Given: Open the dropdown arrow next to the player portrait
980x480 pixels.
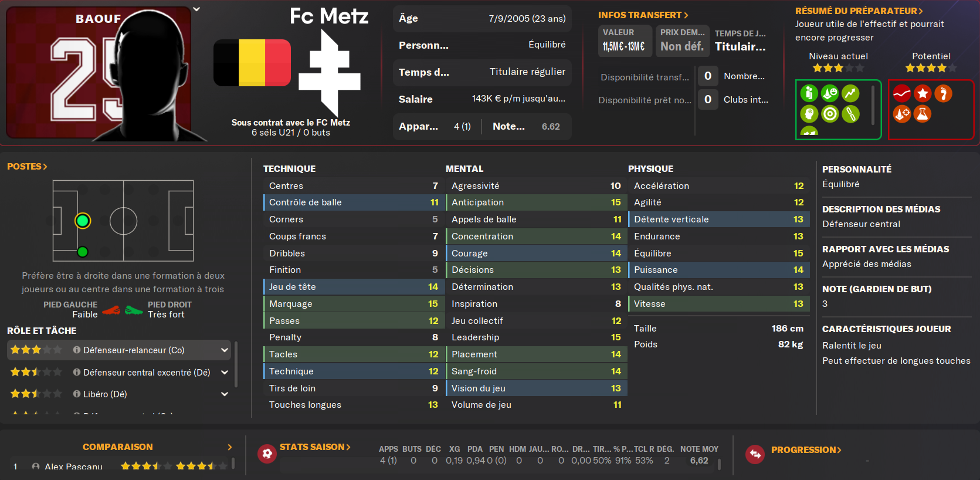Looking at the screenshot, I should coord(196,9).
